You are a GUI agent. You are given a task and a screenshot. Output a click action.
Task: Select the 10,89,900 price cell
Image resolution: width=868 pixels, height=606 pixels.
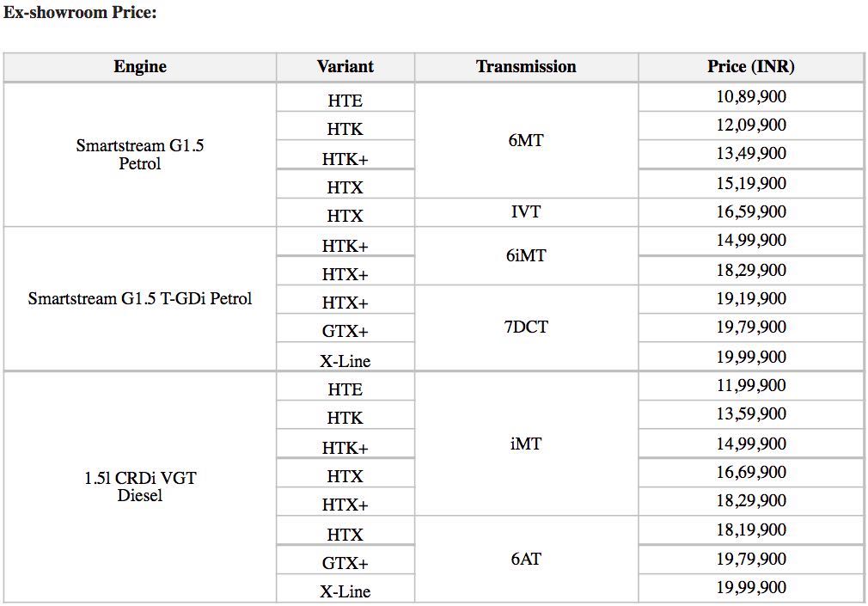click(751, 97)
